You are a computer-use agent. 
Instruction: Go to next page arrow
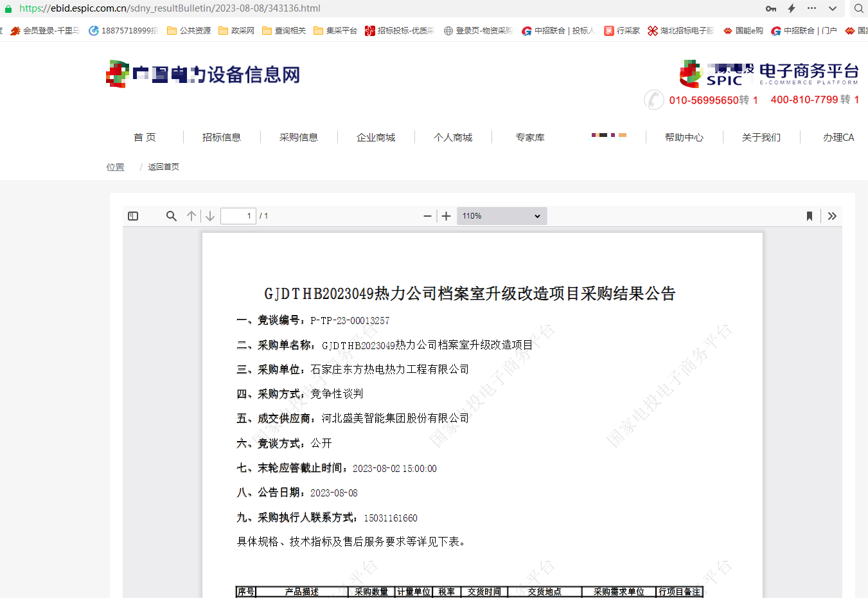click(210, 216)
